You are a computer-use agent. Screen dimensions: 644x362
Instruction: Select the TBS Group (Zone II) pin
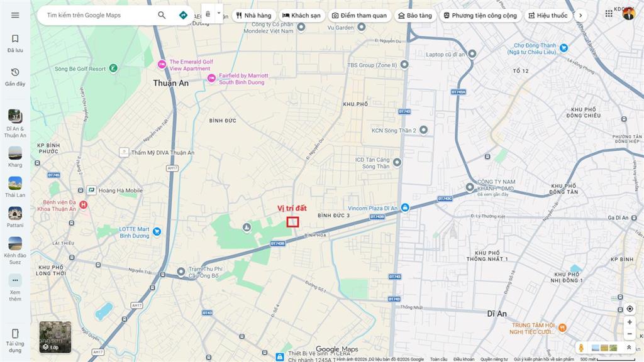(x=404, y=65)
